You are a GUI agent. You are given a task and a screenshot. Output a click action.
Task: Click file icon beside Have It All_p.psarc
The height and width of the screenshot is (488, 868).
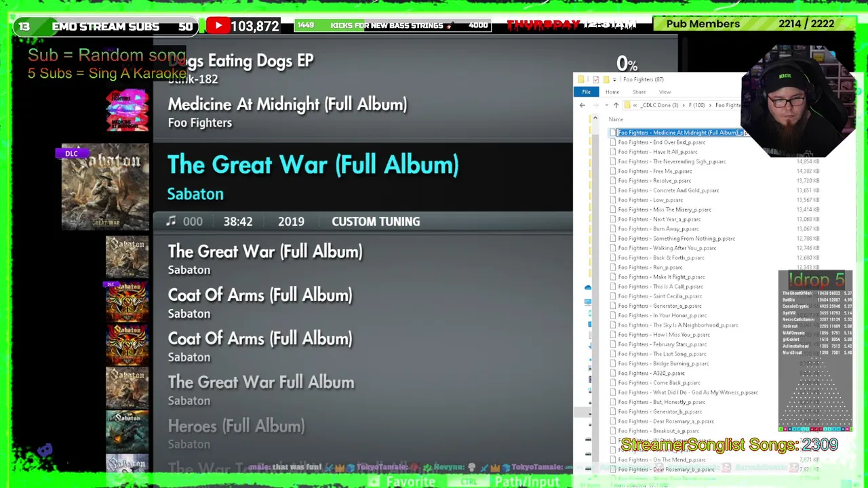click(613, 152)
